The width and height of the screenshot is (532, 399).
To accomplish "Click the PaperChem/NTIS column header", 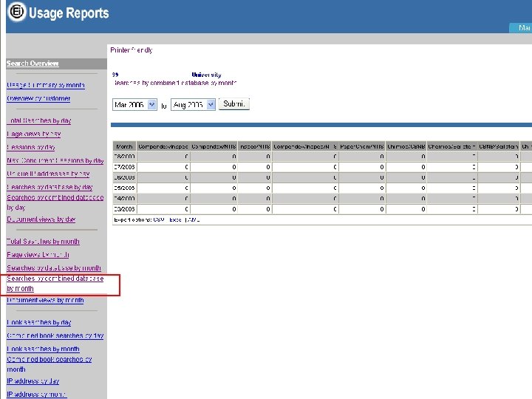I will pyautogui.click(x=362, y=146).
